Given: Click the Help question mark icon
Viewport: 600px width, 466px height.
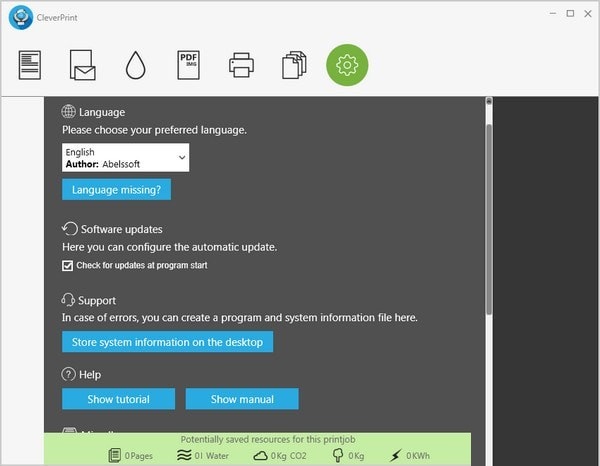Looking at the screenshot, I should point(68,374).
